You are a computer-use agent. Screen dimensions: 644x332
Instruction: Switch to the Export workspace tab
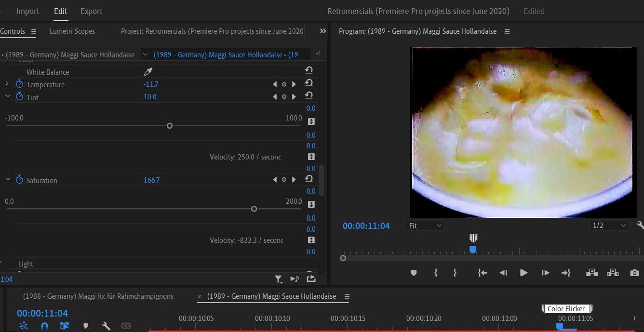92,11
